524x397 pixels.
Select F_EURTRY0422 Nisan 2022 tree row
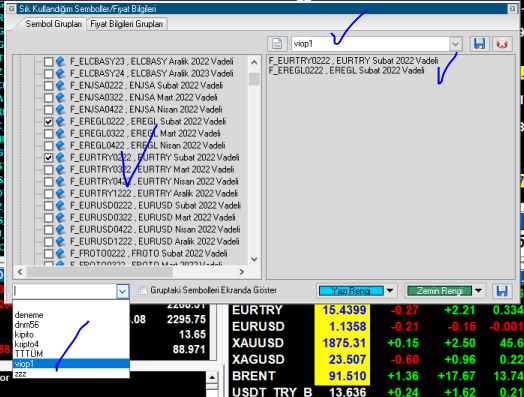point(154,181)
